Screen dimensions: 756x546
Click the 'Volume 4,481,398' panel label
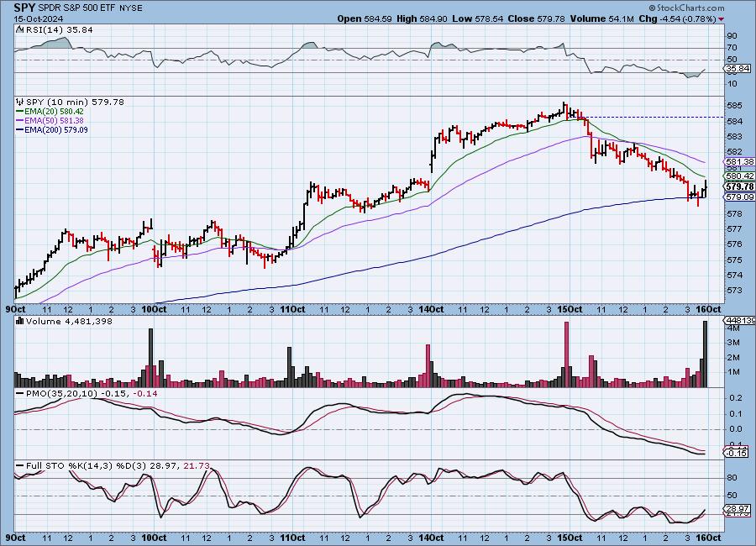click(69, 321)
